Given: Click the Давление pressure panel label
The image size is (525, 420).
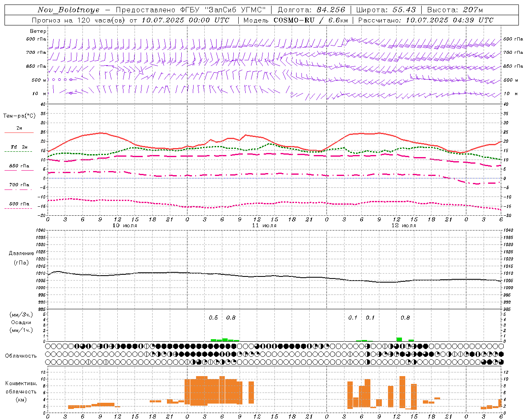Looking at the screenshot, I should point(21,253).
